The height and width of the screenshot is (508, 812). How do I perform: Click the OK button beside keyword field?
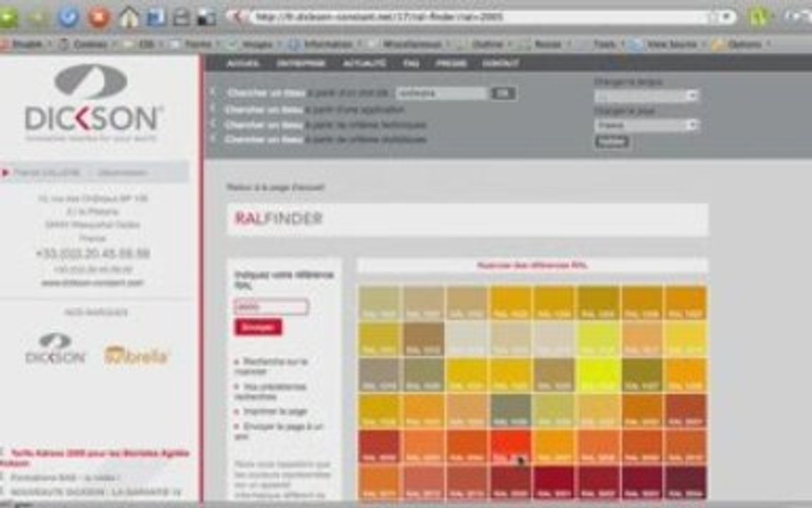503,93
